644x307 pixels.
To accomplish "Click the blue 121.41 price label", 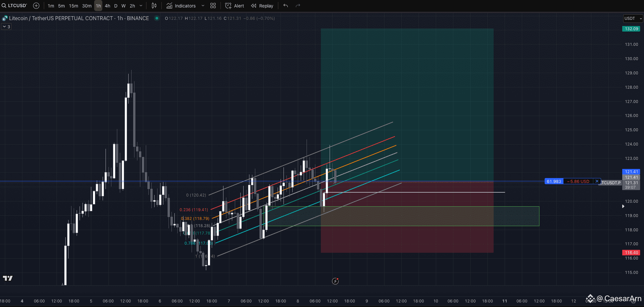I will pyautogui.click(x=631, y=172).
